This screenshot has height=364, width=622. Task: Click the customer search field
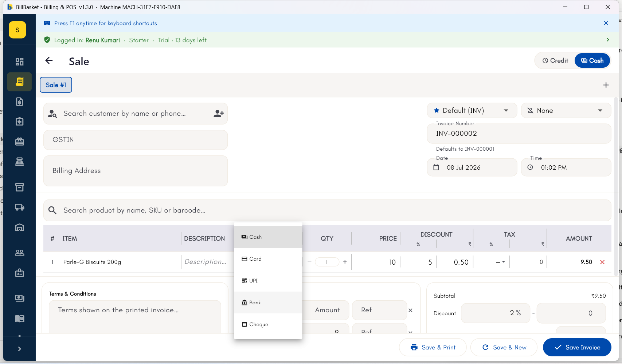tap(136, 114)
